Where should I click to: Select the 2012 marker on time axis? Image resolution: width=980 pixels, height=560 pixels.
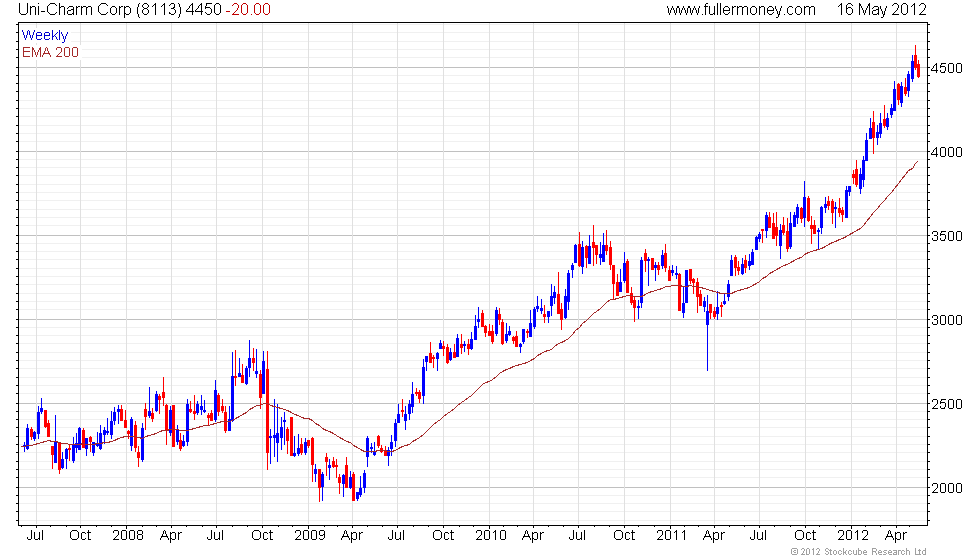pyautogui.click(x=852, y=535)
